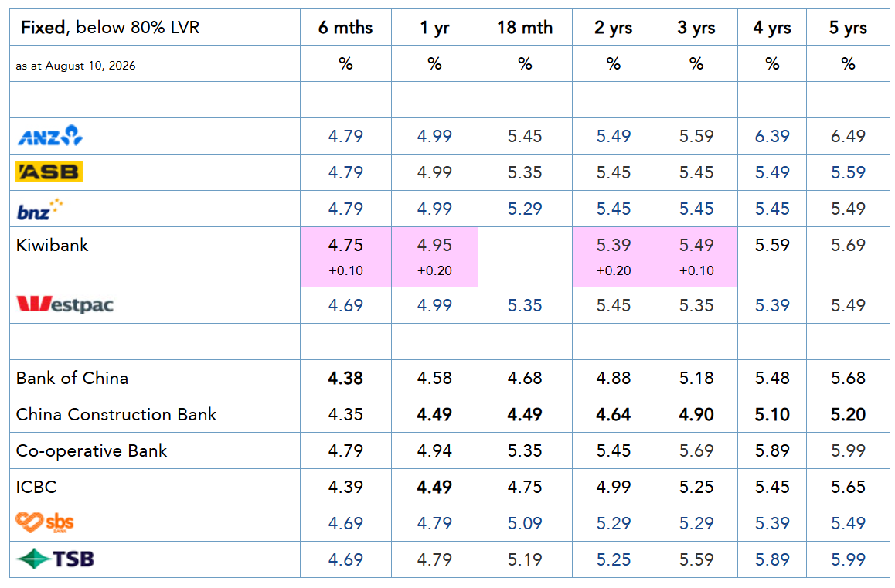This screenshot has width=895, height=588.
Task: Select Co-operative Bank 1 year 4.94
Action: [x=434, y=451]
